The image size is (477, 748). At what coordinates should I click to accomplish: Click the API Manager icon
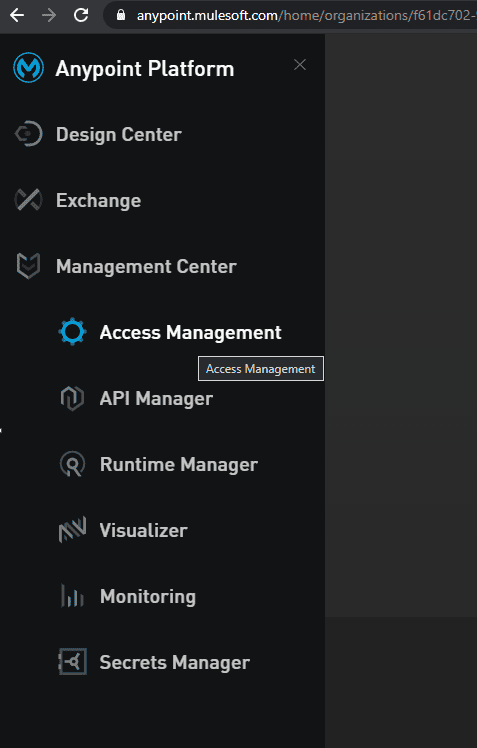(x=72, y=398)
